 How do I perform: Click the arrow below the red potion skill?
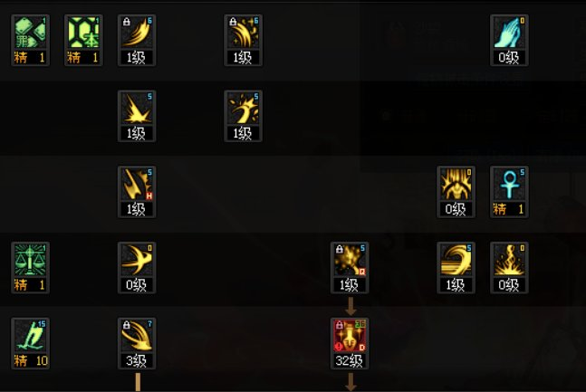(x=351, y=382)
